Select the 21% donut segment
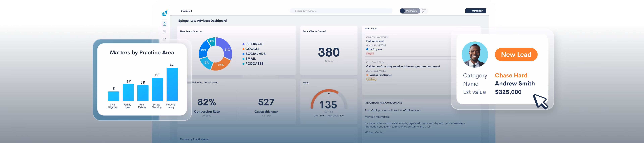Screen dimensions: 644x143 tap(204, 50)
